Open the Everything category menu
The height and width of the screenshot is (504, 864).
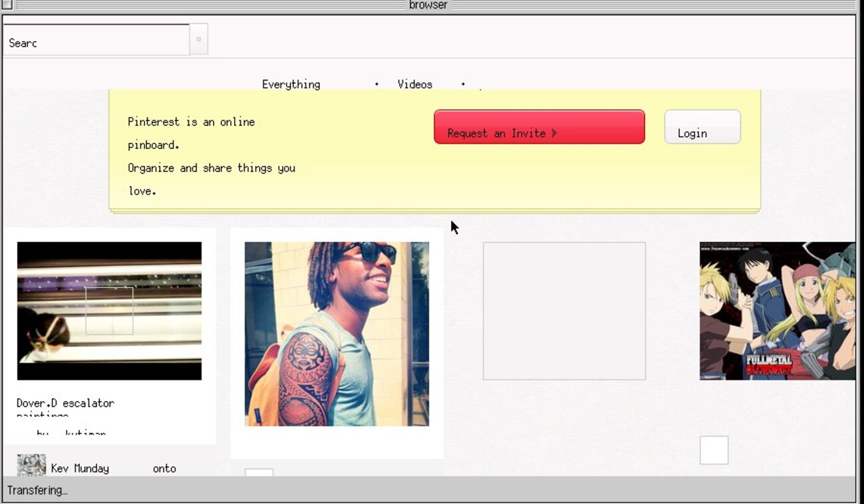(291, 84)
